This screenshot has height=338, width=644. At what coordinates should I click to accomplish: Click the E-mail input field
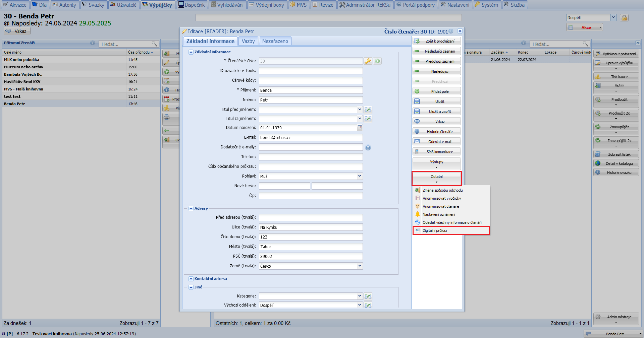click(311, 137)
